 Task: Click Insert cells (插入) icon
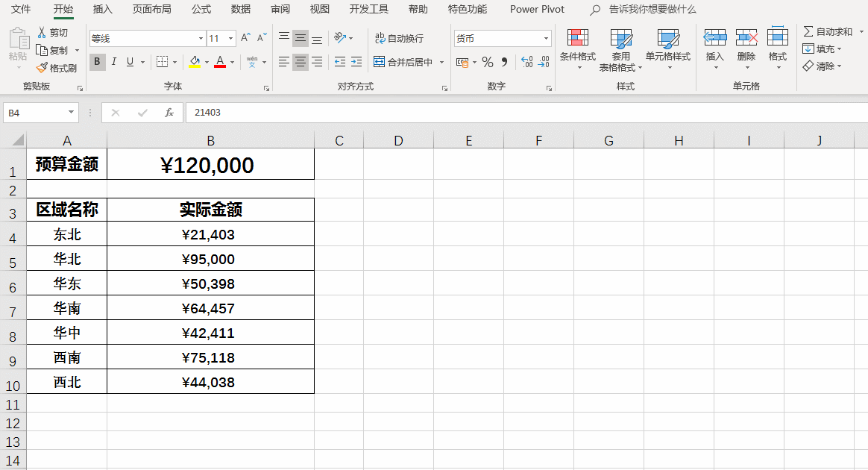(714, 38)
